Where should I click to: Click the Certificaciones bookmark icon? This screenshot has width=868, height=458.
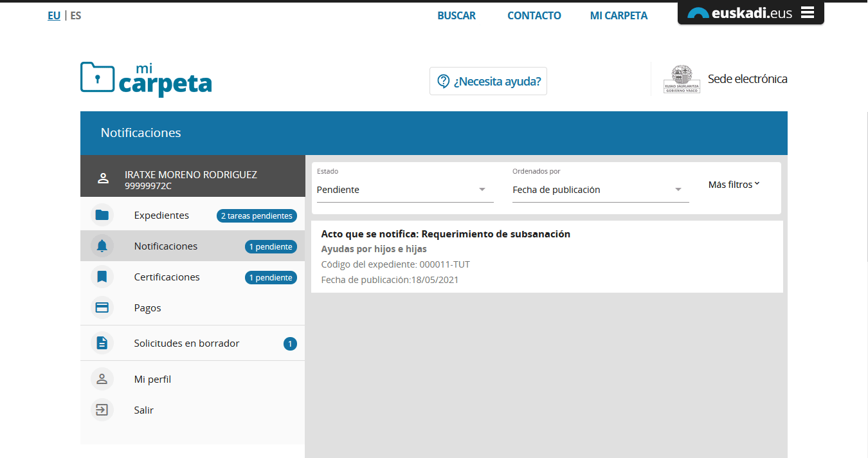click(102, 277)
